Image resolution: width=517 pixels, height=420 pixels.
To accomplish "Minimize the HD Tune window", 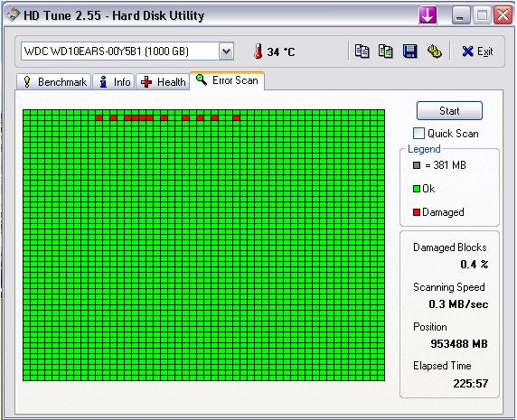I will (x=461, y=15).
